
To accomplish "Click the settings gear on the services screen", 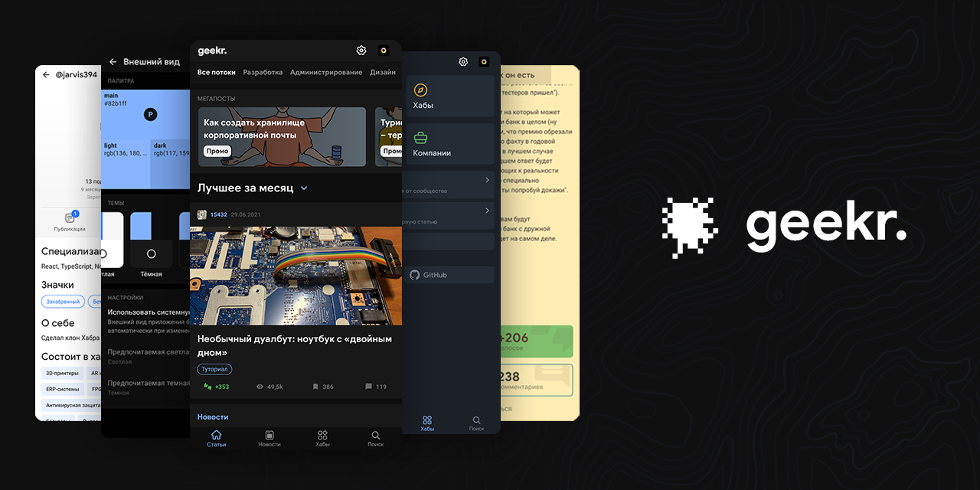I will (x=463, y=62).
